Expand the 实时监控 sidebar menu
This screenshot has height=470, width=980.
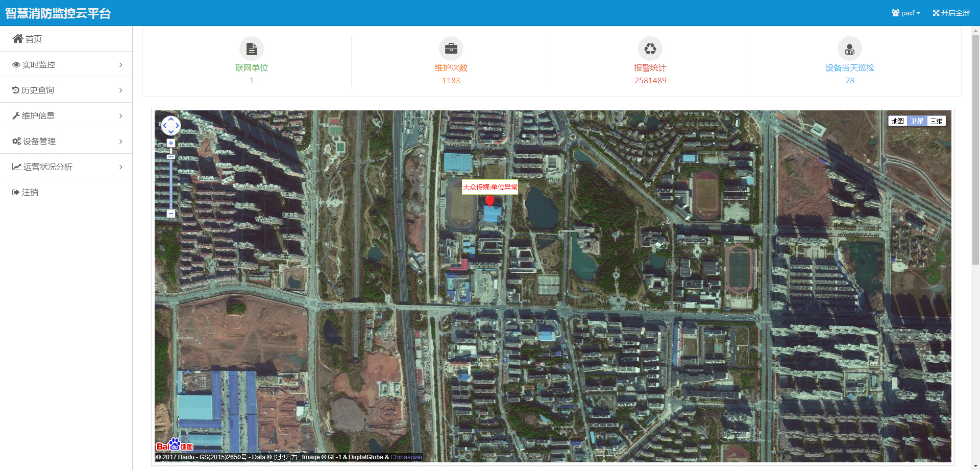click(66, 64)
